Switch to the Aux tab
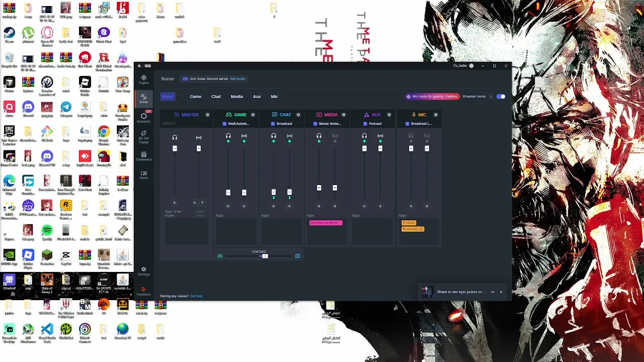644x362 pixels. tap(257, 97)
